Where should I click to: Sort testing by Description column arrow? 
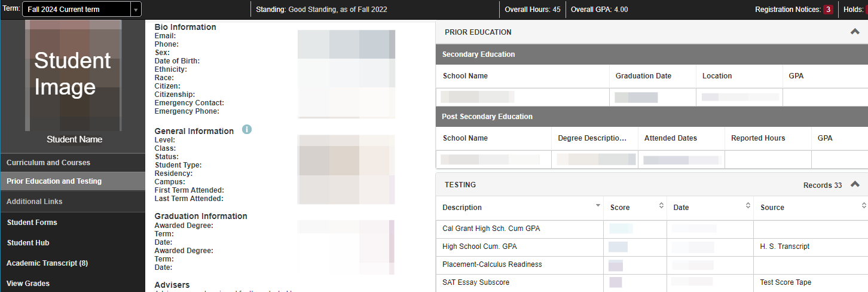(x=598, y=206)
